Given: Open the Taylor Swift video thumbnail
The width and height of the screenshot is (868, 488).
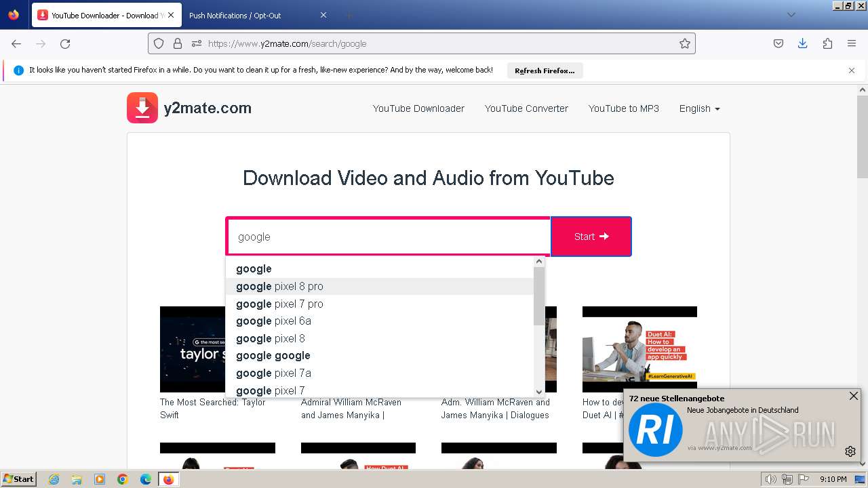Looking at the screenshot, I should pos(193,349).
